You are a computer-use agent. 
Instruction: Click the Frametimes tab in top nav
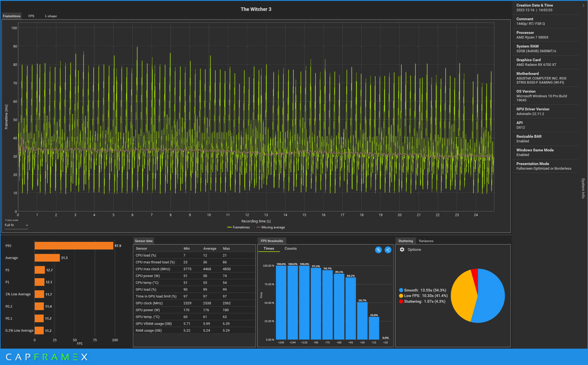click(x=11, y=16)
